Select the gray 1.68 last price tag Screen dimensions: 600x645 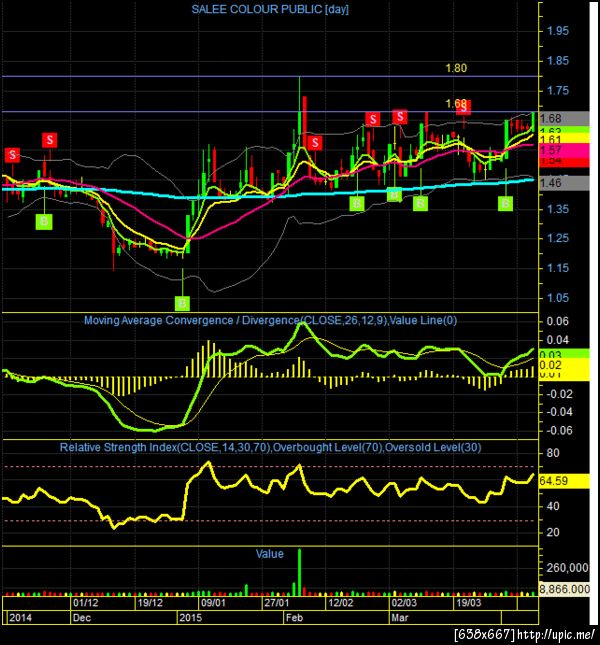click(563, 118)
